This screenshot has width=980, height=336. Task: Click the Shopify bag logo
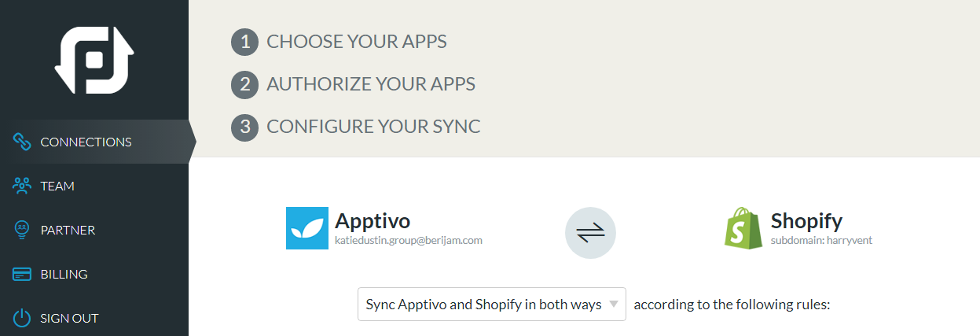click(x=743, y=228)
